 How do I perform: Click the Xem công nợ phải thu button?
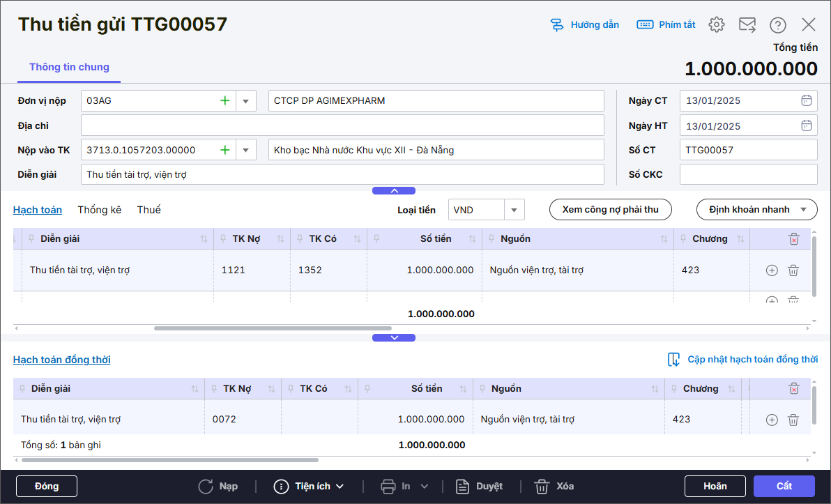click(610, 210)
